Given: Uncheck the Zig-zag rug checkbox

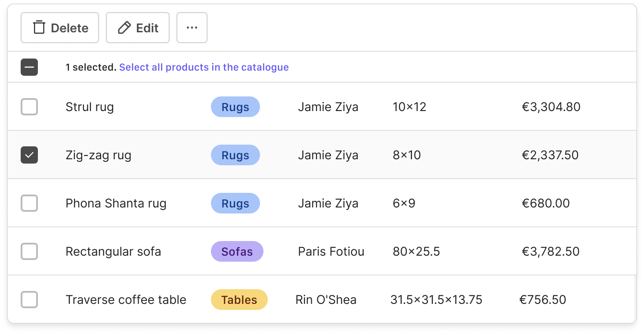Looking at the screenshot, I should coord(29,155).
